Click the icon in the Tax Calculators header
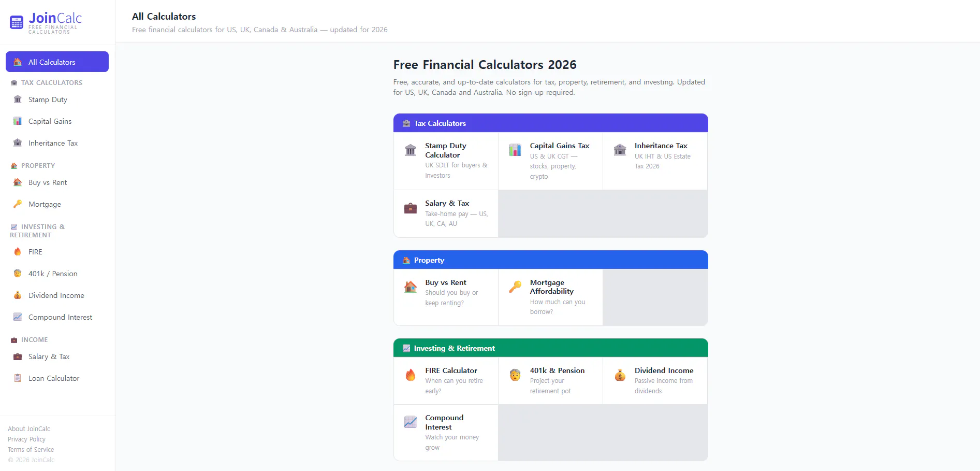Viewport: 980px width, 471px height. tap(406, 123)
